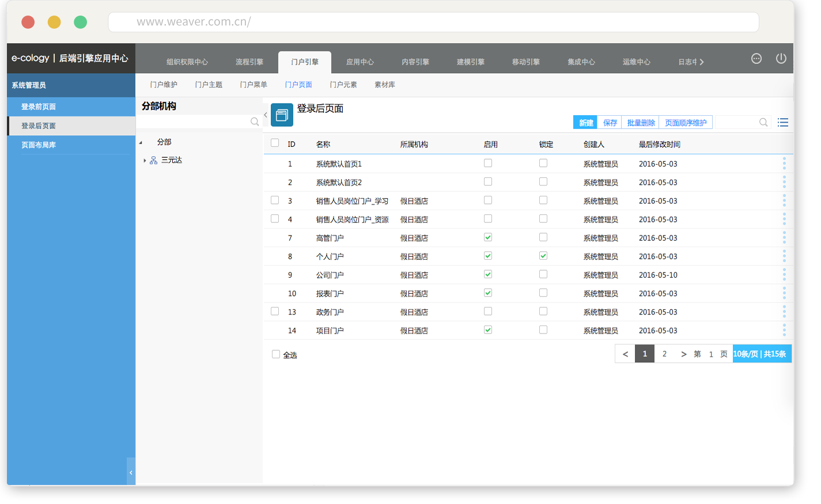This screenshot has height=504, width=821.
Task: Click the 三元达 organization tree icon
Action: coord(153,161)
